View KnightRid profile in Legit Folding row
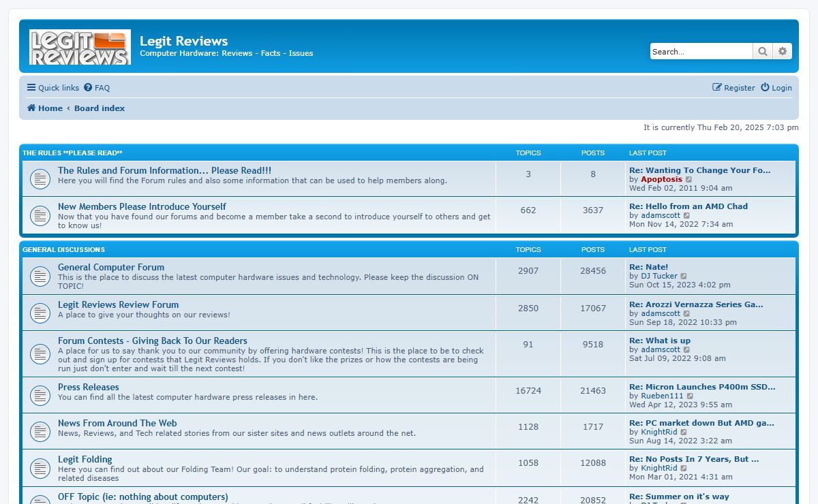Image resolution: width=818 pixels, height=504 pixels. [659, 469]
